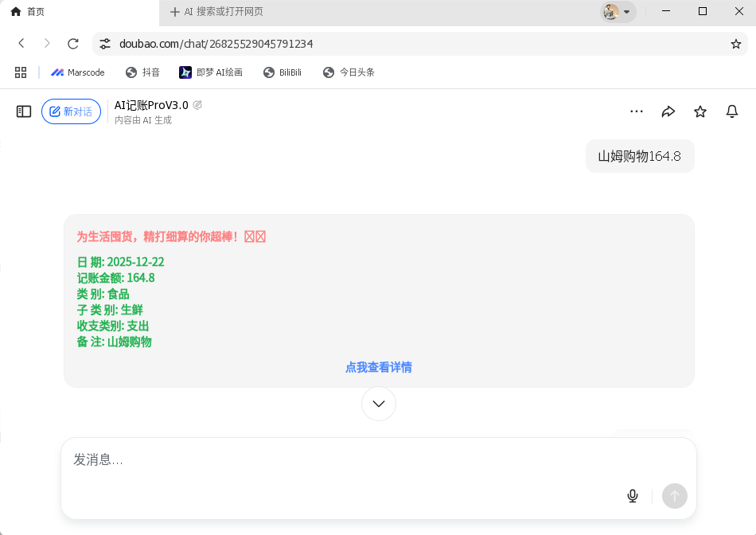
Task: Open the 即梦 AI绘画 bookmark
Action: (211, 72)
